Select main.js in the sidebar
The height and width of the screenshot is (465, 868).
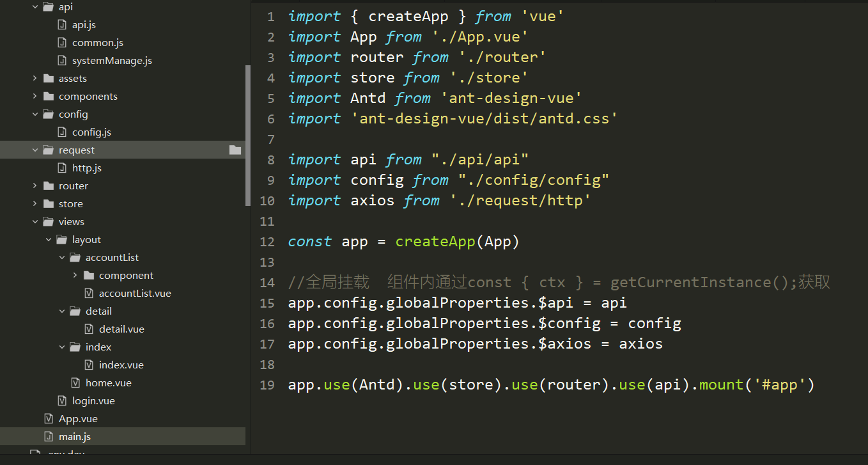coord(75,437)
